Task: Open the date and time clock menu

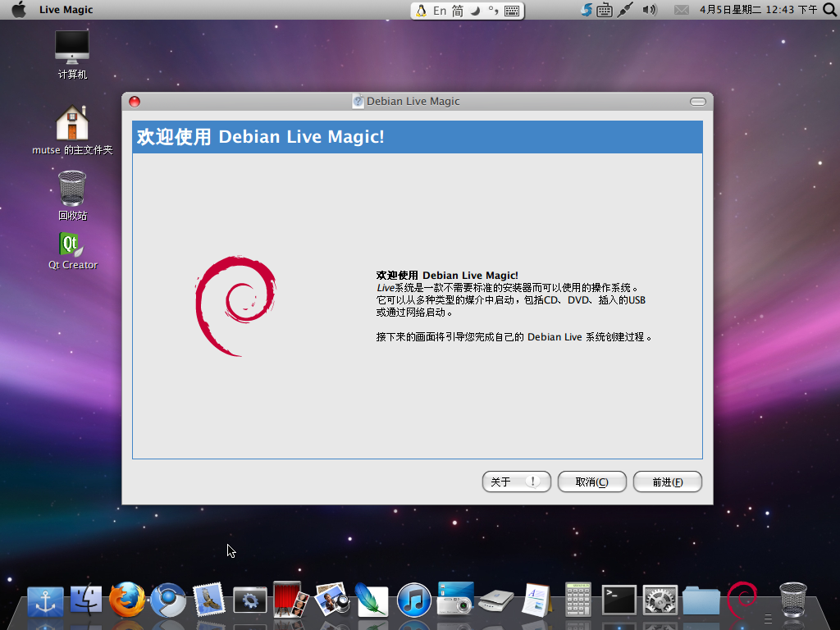Action: [759, 10]
